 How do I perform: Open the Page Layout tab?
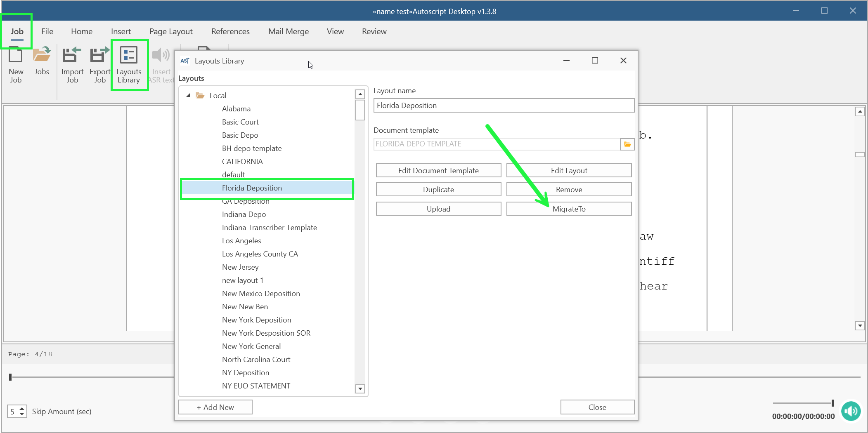pyautogui.click(x=171, y=31)
